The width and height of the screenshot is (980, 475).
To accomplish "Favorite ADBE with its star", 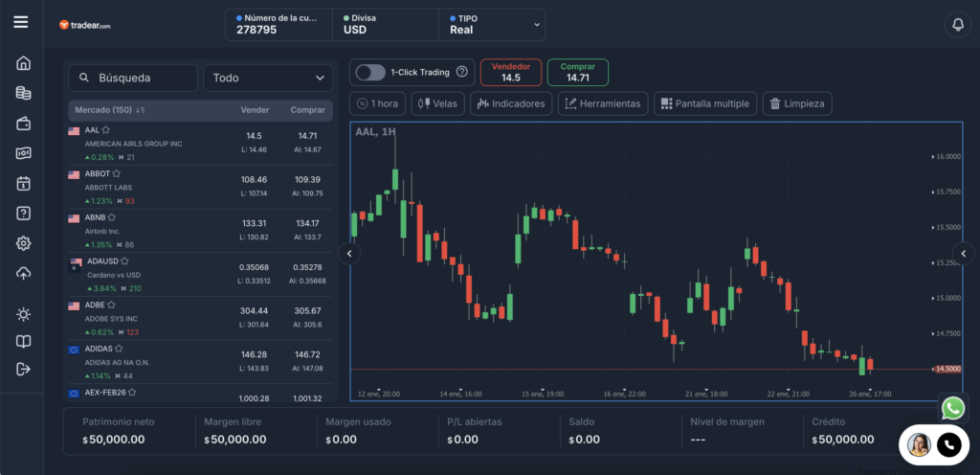I will click(x=111, y=305).
